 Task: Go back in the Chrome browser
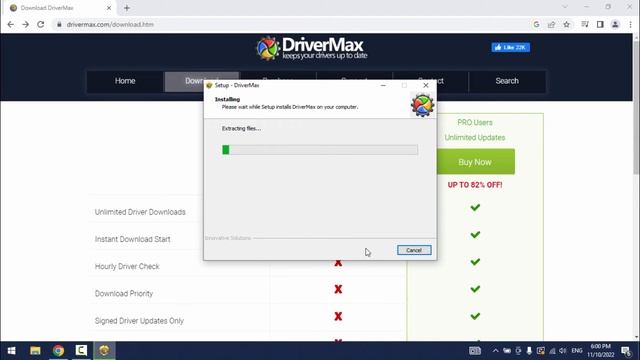pos(11,24)
